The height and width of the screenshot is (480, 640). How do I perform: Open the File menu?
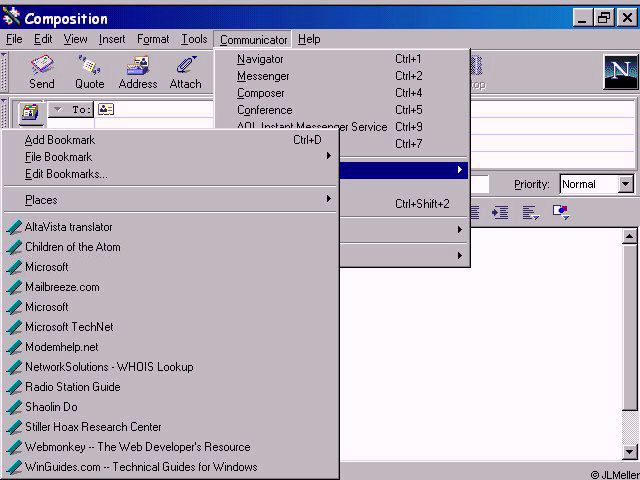click(14, 39)
